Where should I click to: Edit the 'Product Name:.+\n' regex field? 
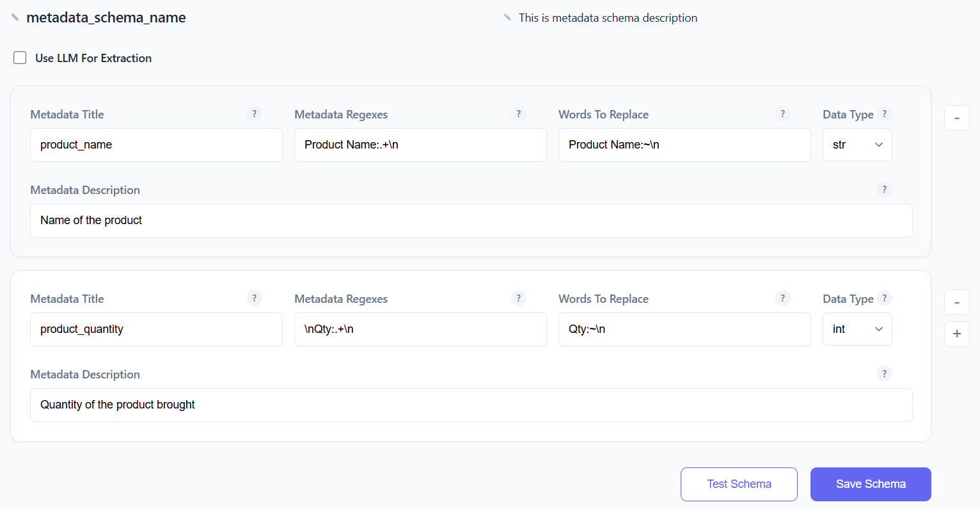tap(420, 145)
